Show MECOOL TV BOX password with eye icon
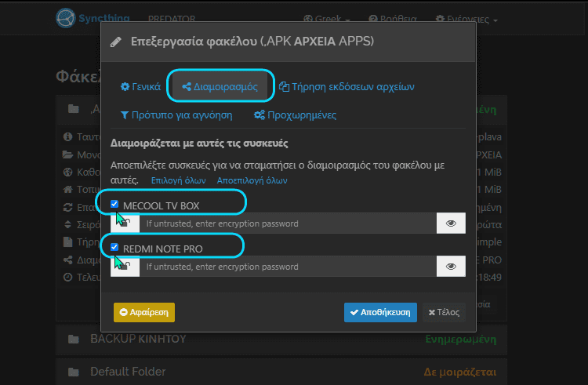588x385 pixels. (x=451, y=223)
